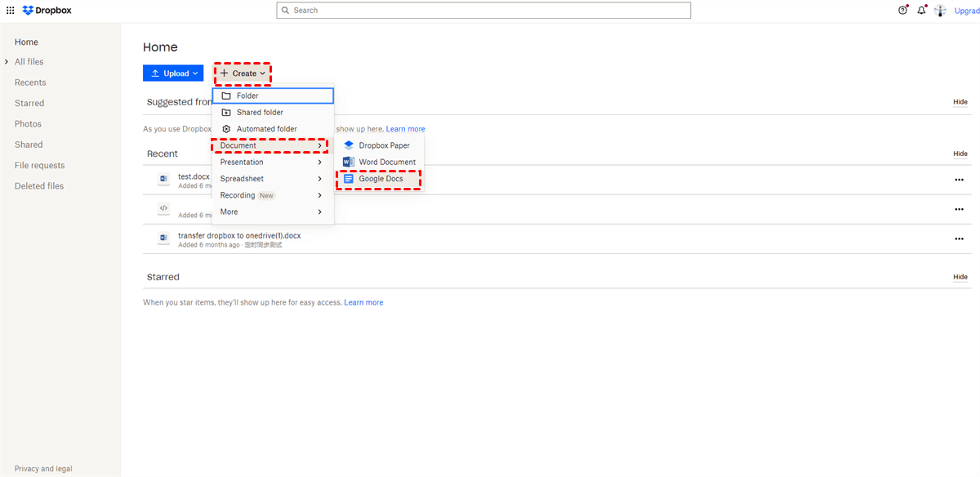Click the Automated folder gear icon
This screenshot has height=477, width=980.
[x=226, y=129]
